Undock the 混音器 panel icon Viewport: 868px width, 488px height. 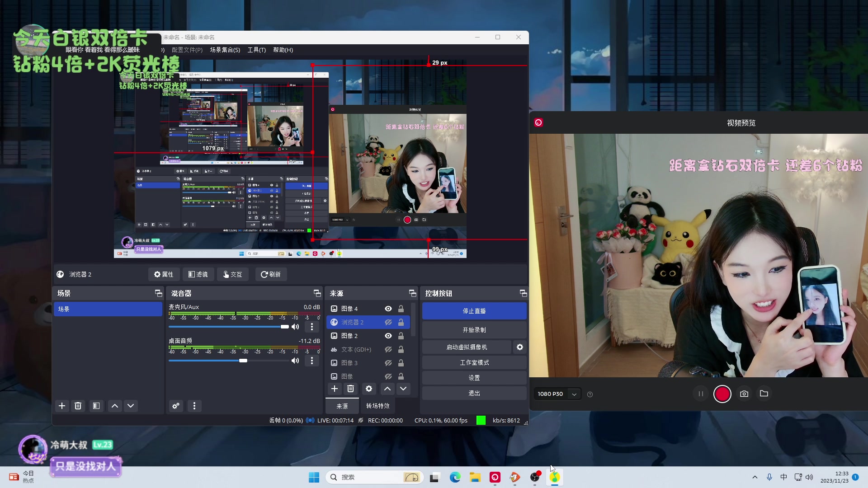click(x=317, y=293)
